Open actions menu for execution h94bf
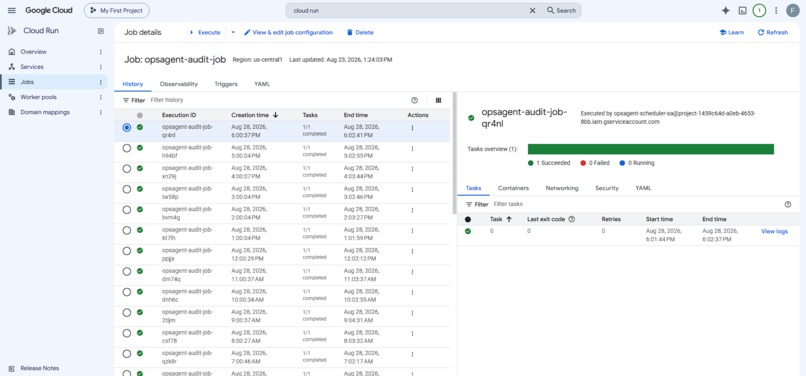The height and width of the screenshot is (376, 806). click(x=412, y=149)
